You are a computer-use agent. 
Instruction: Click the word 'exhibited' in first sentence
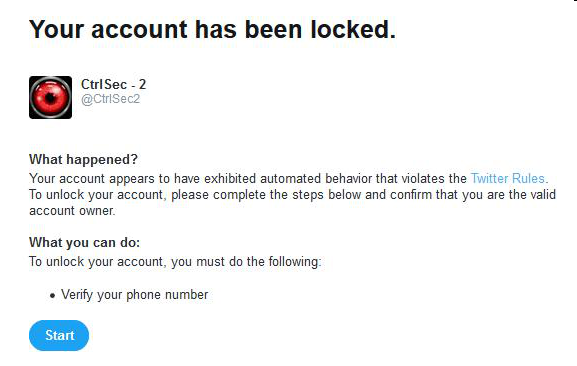pos(230,178)
